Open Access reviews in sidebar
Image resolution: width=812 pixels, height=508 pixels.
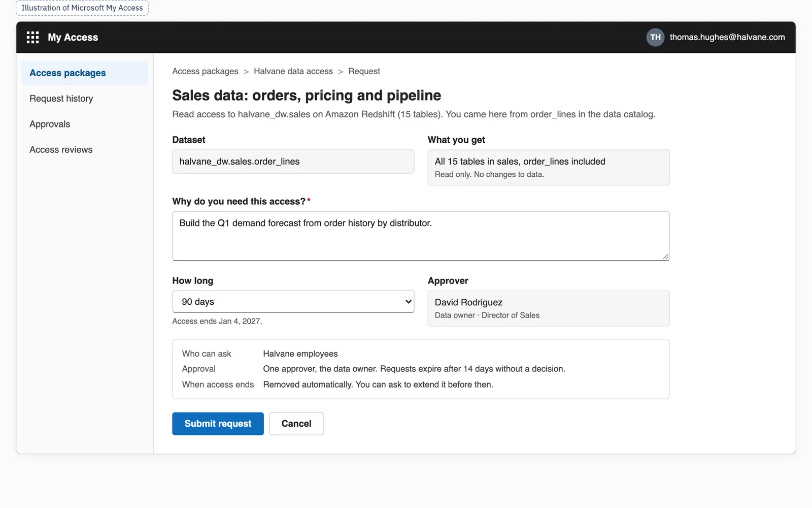pos(85,149)
